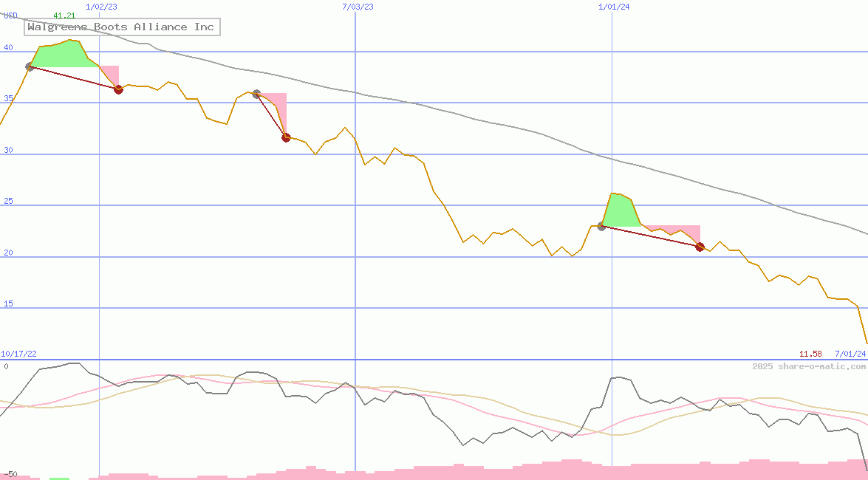Click the 1/01/24 date label at top

pos(614,7)
